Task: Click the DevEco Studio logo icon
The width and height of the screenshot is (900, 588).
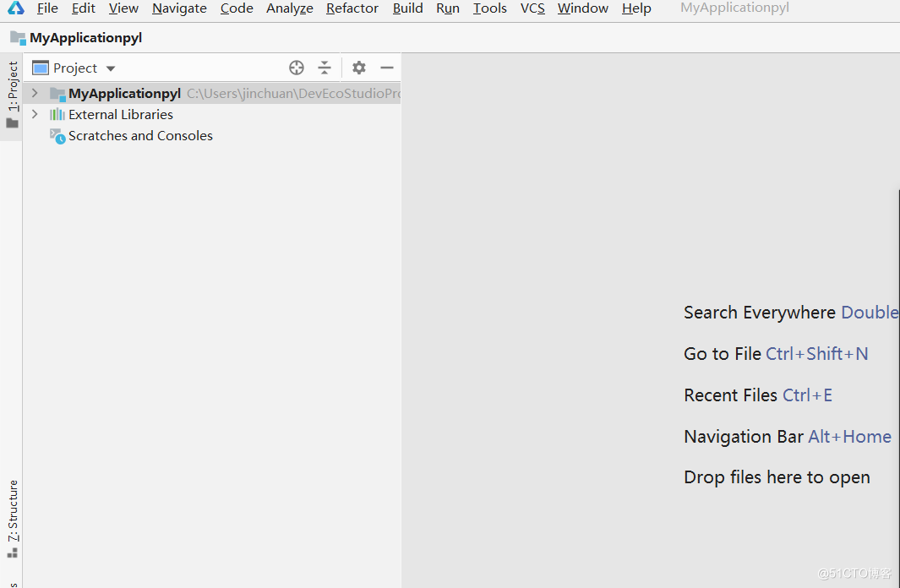Action: tap(15, 8)
